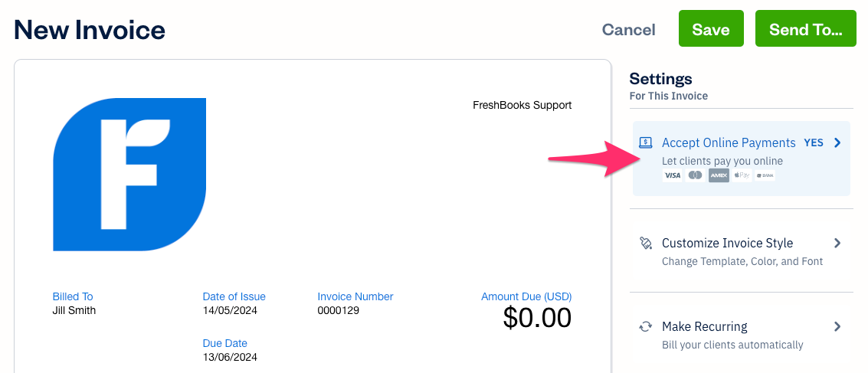
Task: Cancel the new invoice
Action: [628, 30]
